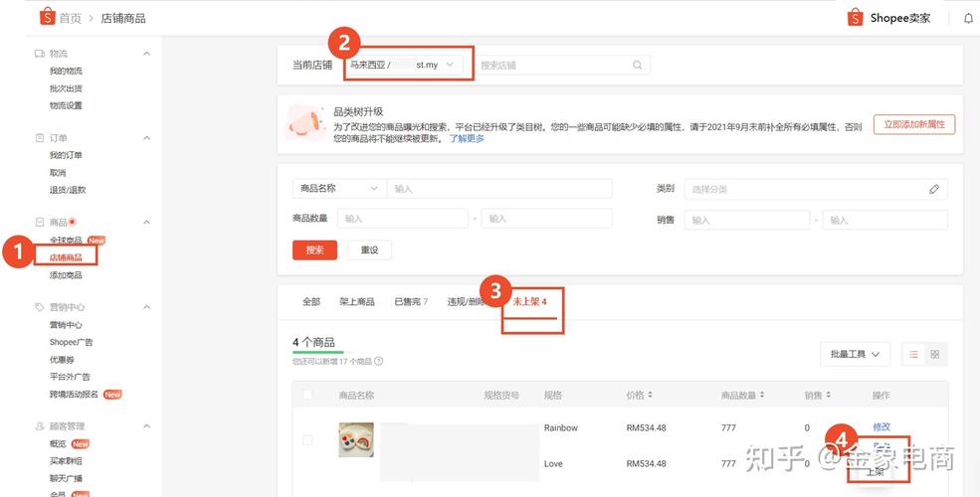The image size is (980, 497).
Task: Collapse the 营销中心 sidebar section
Action: (x=147, y=307)
